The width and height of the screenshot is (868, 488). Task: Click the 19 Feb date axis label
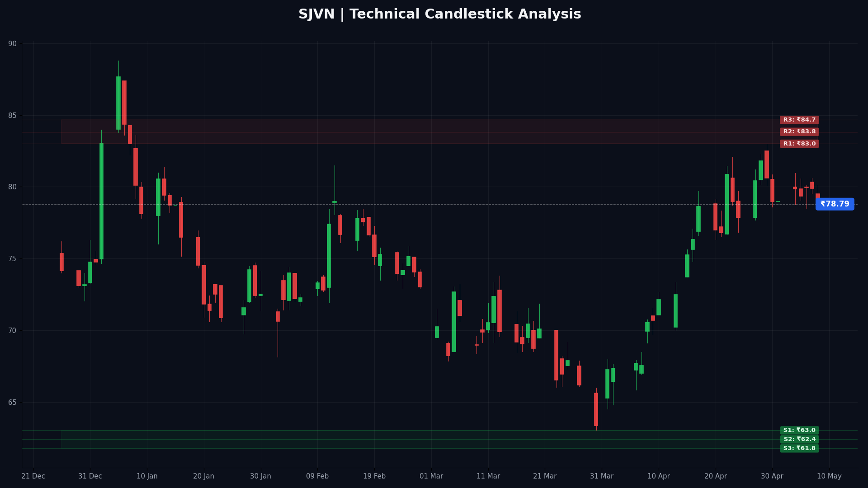pyautogui.click(x=374, y=476)
